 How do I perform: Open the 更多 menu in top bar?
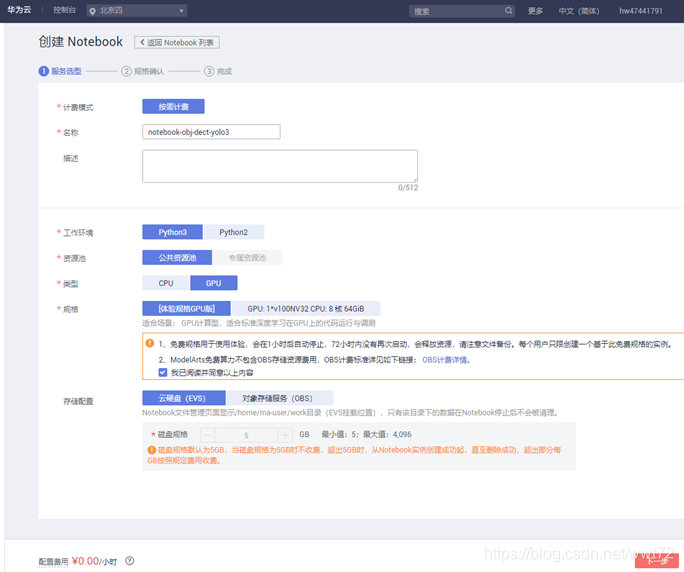(535, 11)
